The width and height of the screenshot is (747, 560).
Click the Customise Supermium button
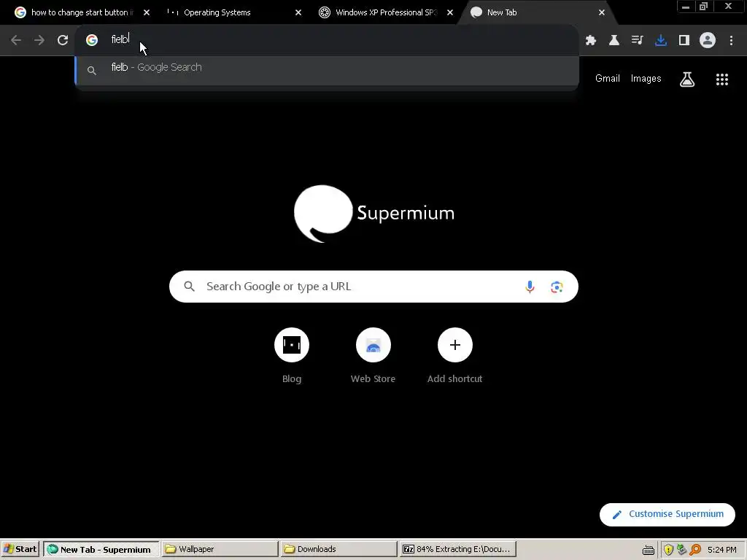click(667, 514)
